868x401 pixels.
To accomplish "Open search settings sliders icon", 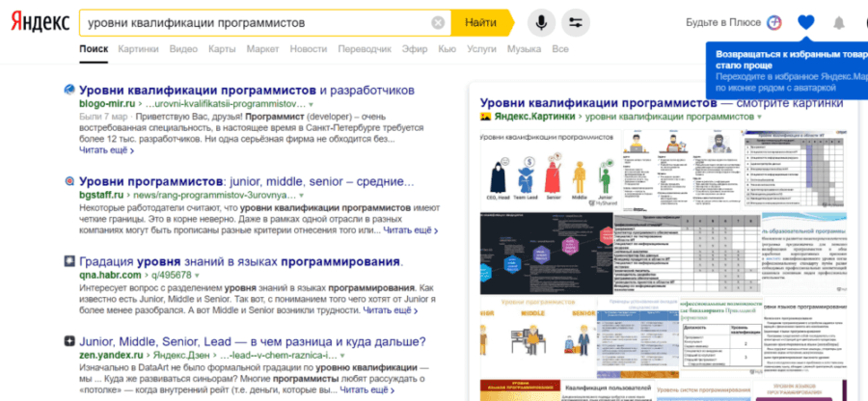I will tap(576, 23).
